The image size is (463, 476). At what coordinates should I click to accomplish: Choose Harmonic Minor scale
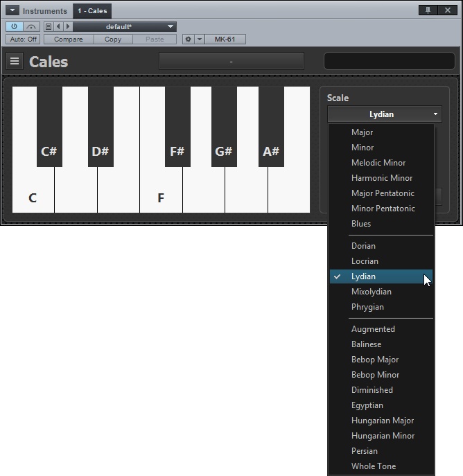pos(381,178)
